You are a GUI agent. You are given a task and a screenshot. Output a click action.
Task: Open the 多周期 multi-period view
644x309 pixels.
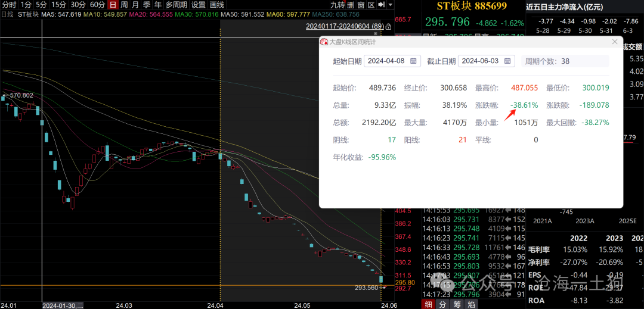176,5
